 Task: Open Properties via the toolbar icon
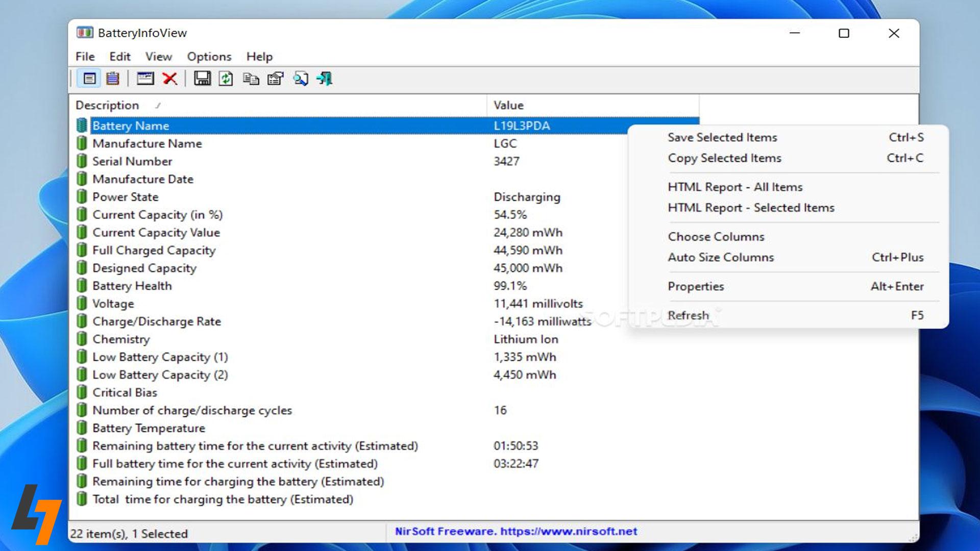(x=275, y=79)
